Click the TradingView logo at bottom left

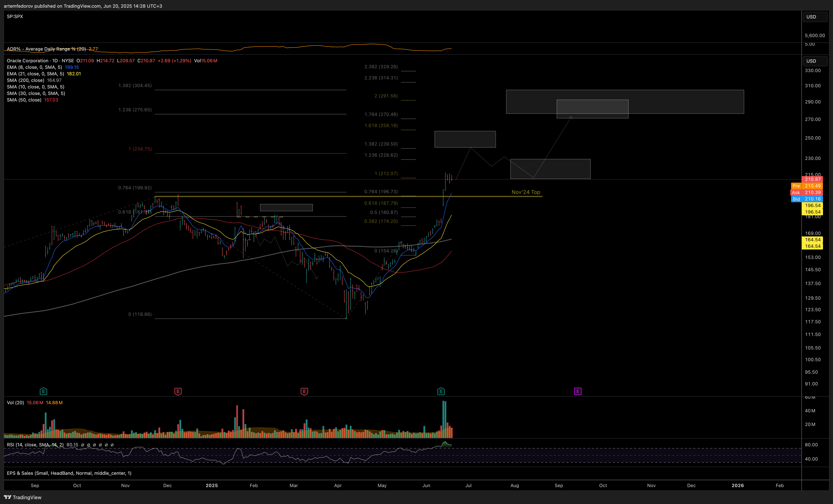pos(23,497)
